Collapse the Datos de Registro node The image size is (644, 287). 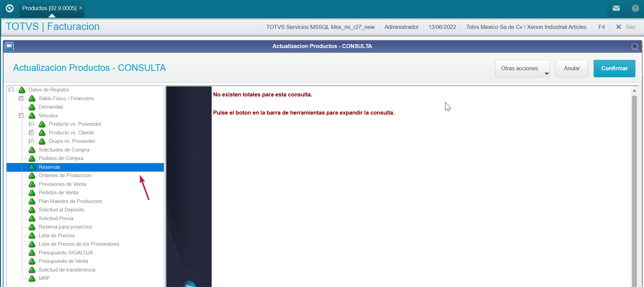pyautogui.click(x=11, y=90)
